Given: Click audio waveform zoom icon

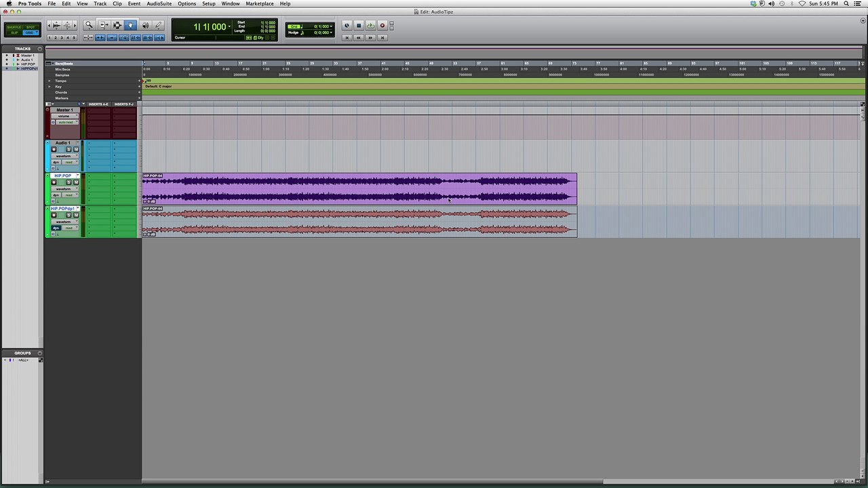Looking at the screenshot, I should (56, 26).
